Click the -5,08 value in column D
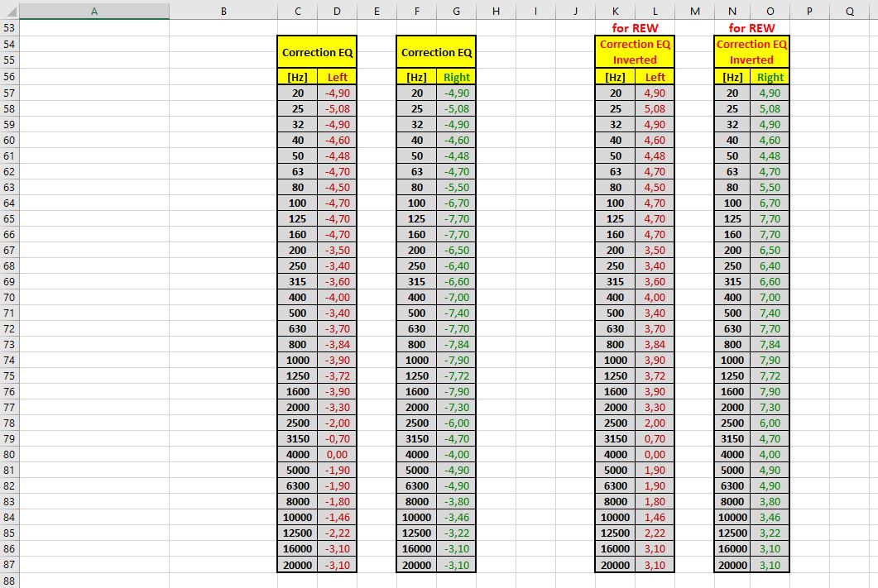 [x=337, y=108]
